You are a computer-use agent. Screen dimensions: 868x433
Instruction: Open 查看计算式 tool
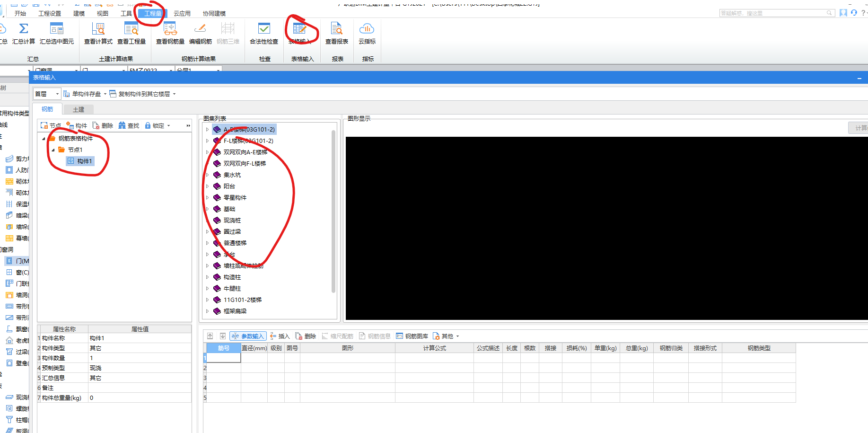(x=98, y=33)
